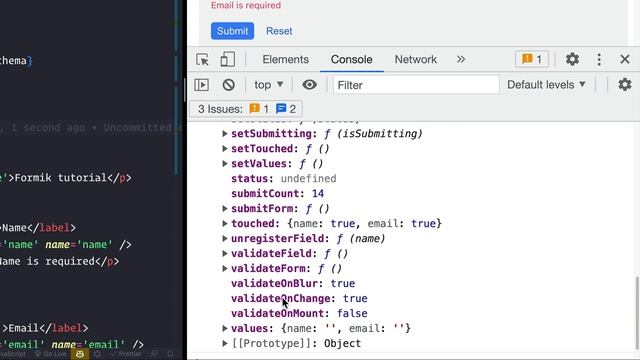Select the 'validateOnChange: true' line
The width and height of the screenshot is (640, 360).
tap(299, 298)
